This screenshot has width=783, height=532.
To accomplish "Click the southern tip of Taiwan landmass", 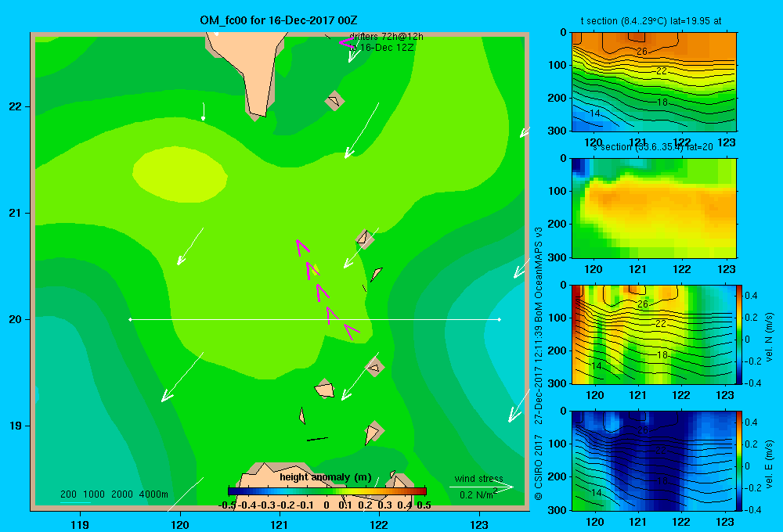I will (258, 113).
